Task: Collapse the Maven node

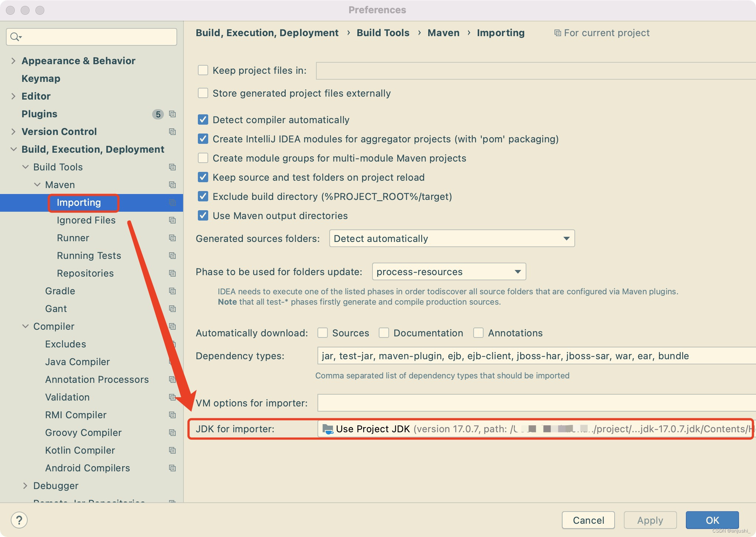Action: click(x=37, y=185)
